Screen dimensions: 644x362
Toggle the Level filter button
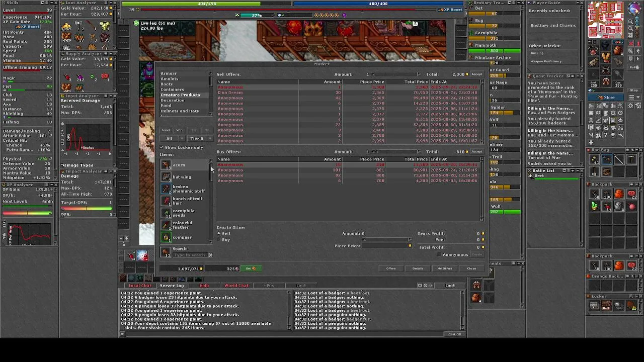click(x=166, y=130)
